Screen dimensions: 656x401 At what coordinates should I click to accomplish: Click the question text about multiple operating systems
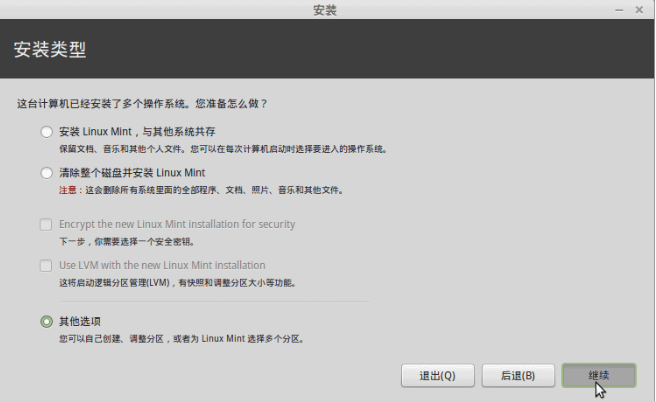[142, 103]
